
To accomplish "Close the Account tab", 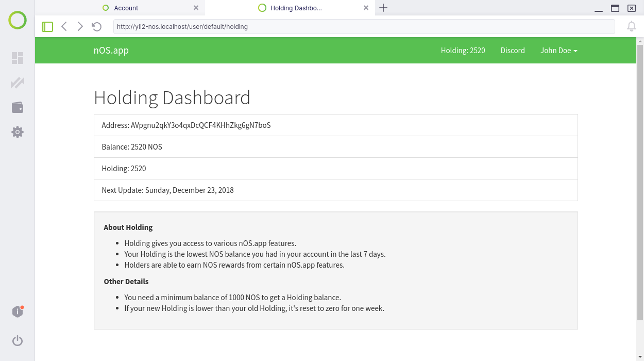I will [x=196, y=8].
